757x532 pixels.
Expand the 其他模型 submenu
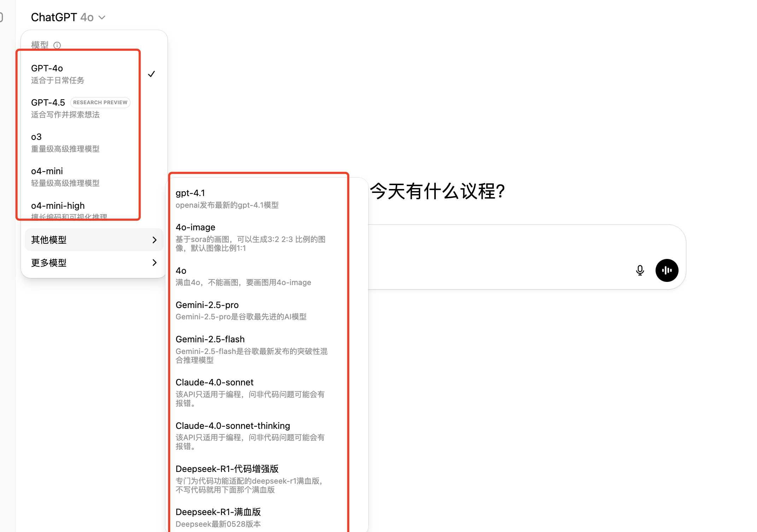(x=94, y=240)
